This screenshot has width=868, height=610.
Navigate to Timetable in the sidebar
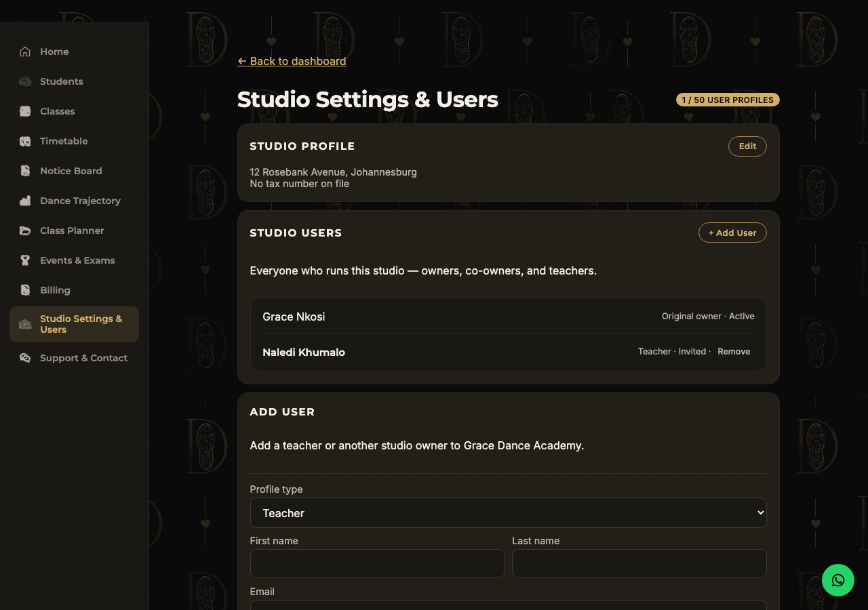tap(75, 141)
